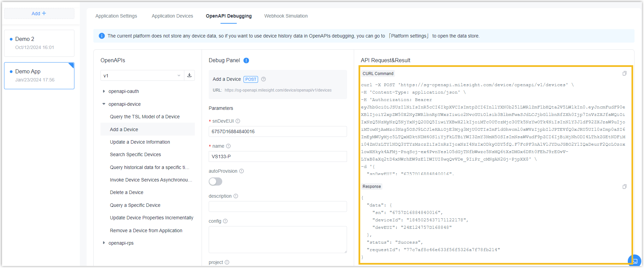644x268 pixels.
Task: Click the download icon next to version dropdown
Action: [189, 75]
